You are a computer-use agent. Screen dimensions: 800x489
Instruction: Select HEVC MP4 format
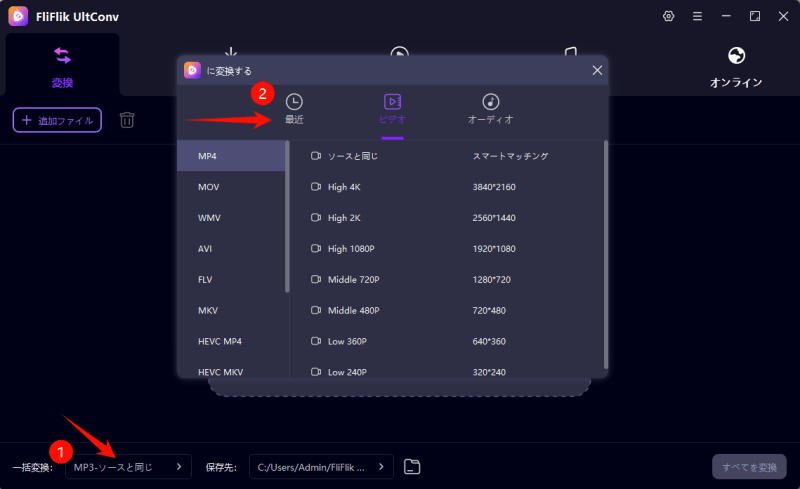pos(231,341)
